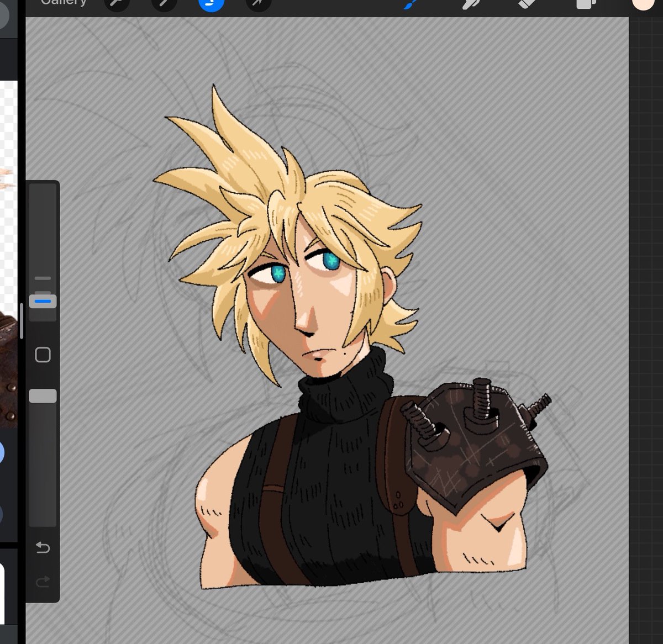The height and width of the screenshot is (644, 663).
Task: Open the Adjustments magic wand menu
Action: 164,4
